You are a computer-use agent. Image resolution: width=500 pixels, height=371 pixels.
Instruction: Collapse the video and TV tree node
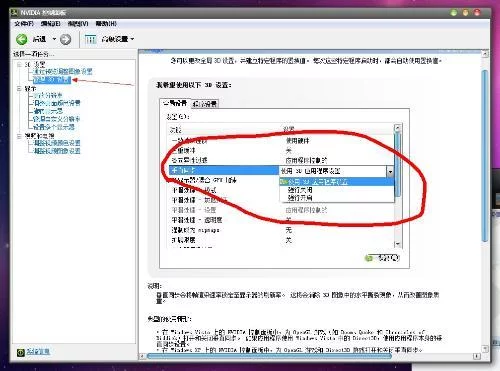pos(19,136)
